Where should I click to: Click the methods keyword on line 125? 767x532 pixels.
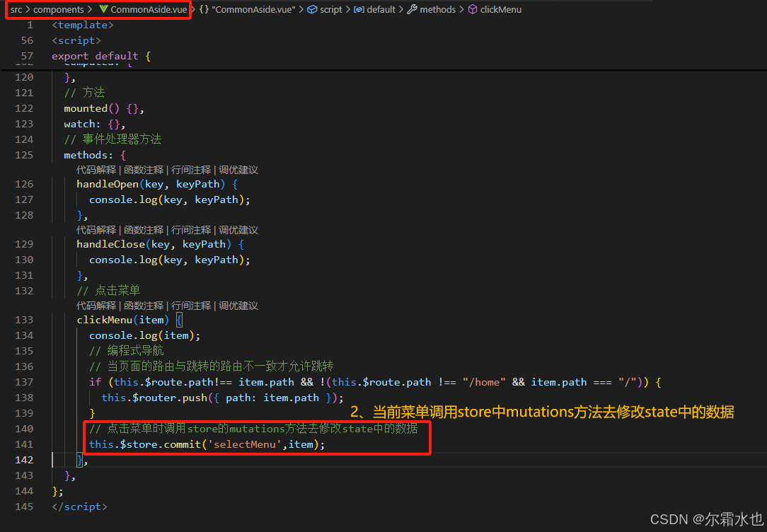click(x=85, y=155)
